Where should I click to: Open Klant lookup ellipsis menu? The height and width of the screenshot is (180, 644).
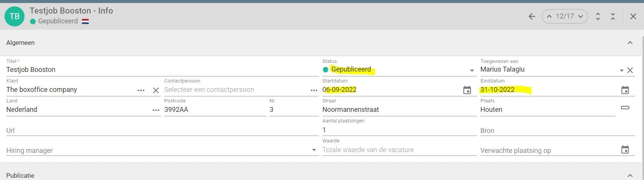pos(141,90)
